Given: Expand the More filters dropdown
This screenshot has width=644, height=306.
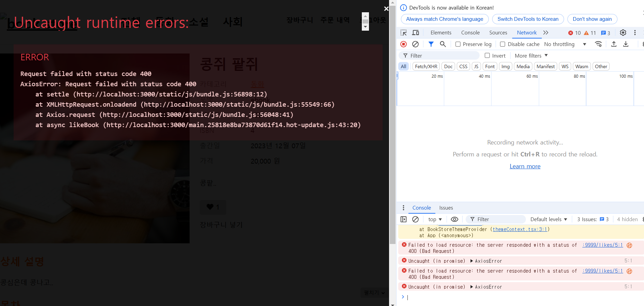Looking at the screenshot, I should click(x=531, y=56).
